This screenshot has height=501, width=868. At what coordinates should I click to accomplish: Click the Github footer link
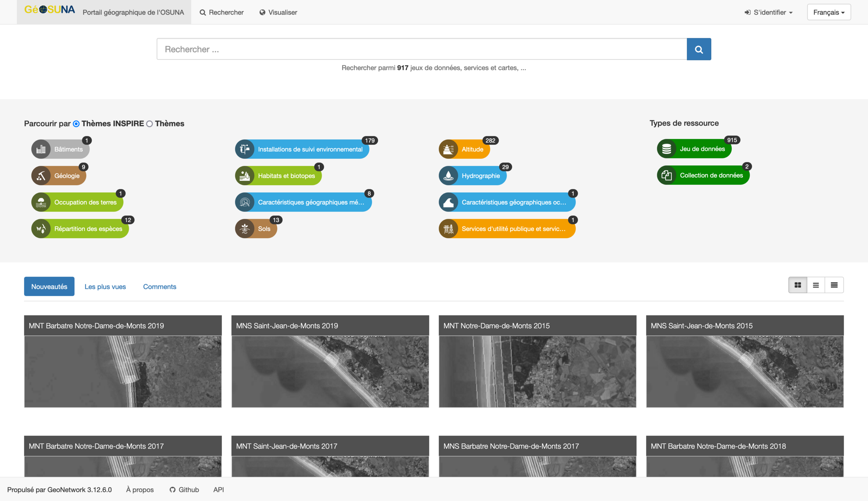(184, 489)
